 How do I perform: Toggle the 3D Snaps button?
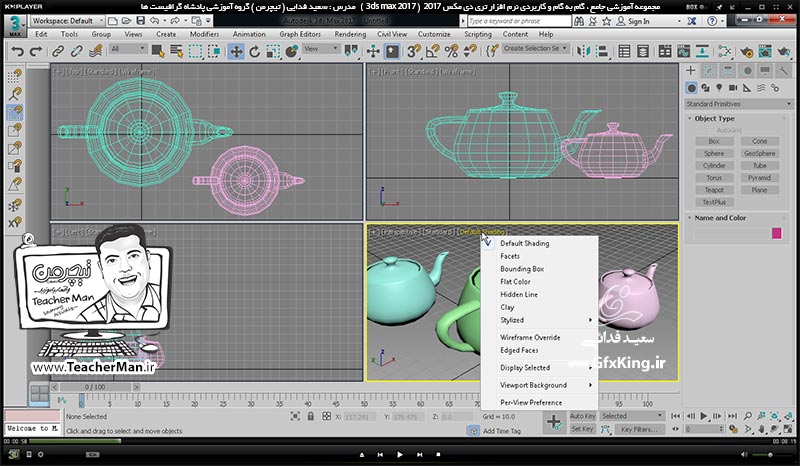(414, 52)
